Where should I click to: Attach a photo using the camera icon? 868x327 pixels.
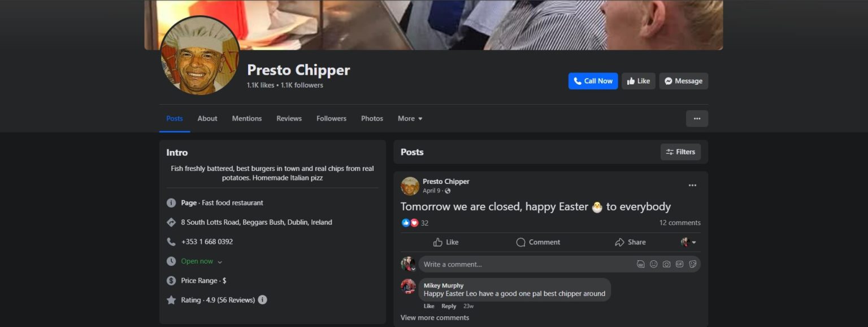click(666, 264)
